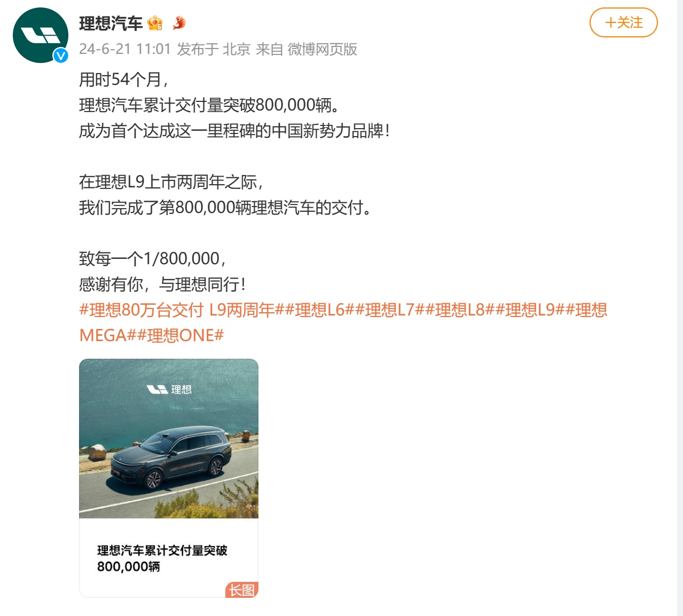
Task: Open the car photo thumbnail
Action: [169, 438]
